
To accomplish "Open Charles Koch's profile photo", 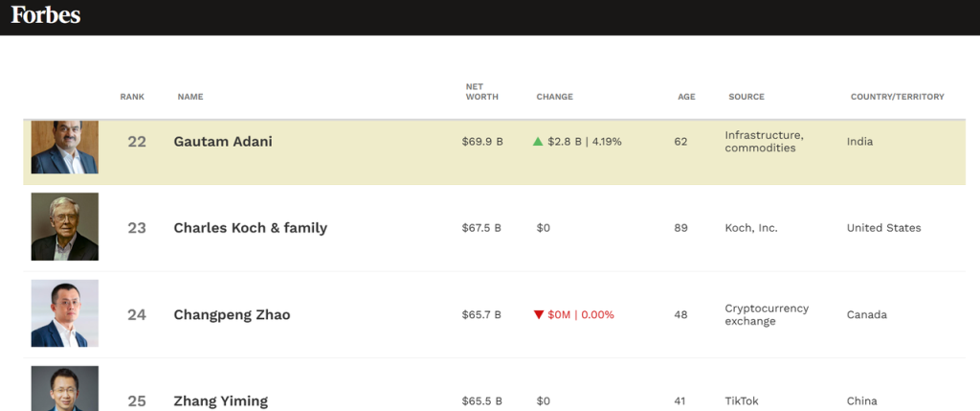I will tap(64, 227).
